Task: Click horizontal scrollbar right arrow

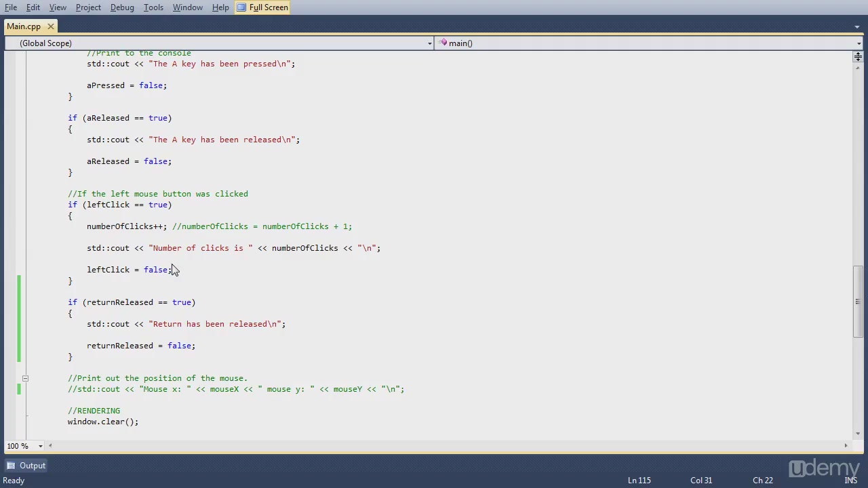Action: pos(846,446)
